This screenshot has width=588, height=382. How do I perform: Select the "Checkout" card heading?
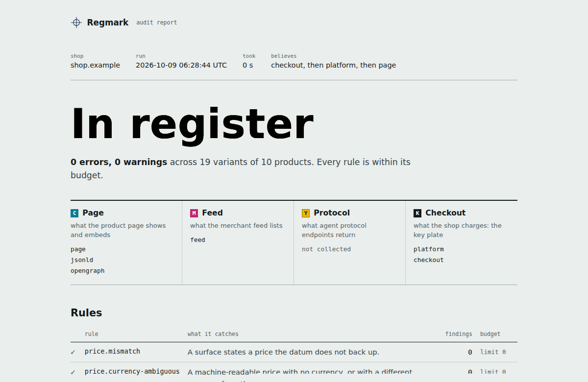click(x=445, y=213)
